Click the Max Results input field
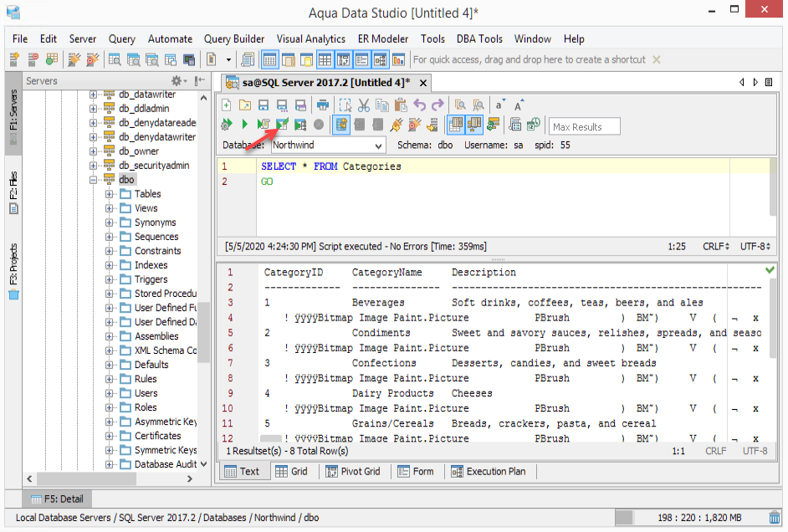This screenshot has width=788, height=532. (585, 127)
